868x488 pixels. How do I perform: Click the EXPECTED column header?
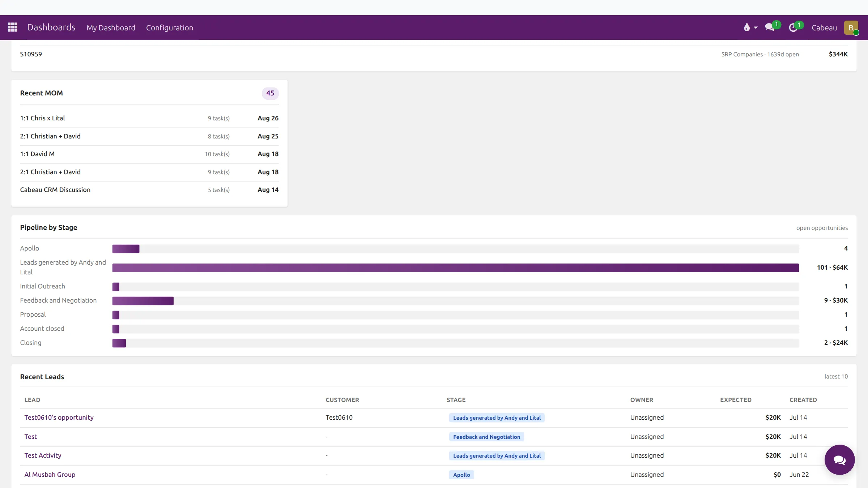point(736,400)
